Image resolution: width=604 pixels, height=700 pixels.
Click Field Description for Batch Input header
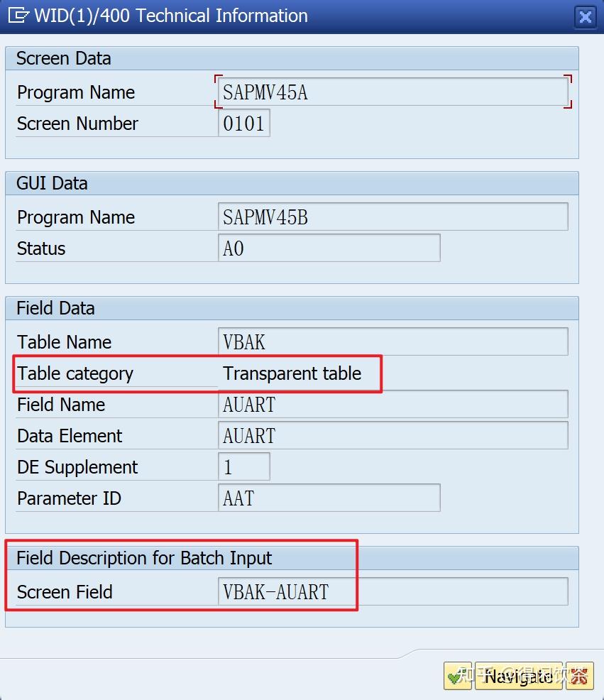144,558
